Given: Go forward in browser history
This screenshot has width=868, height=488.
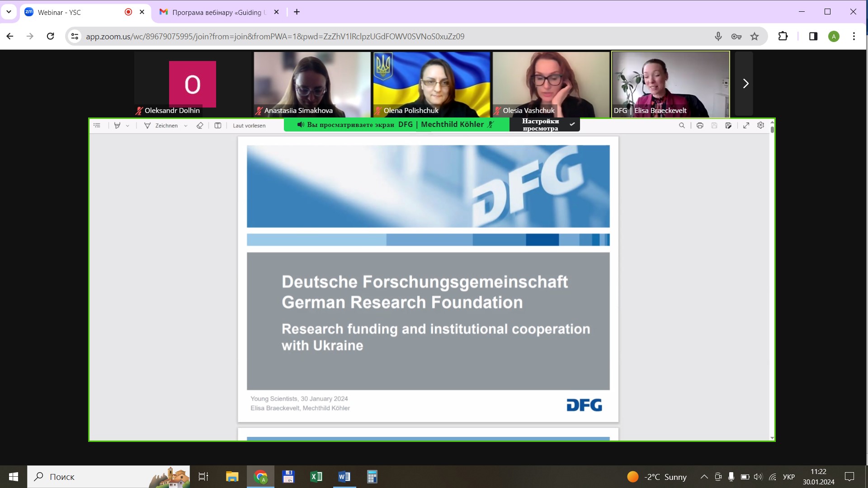Looking at the screenshot, I should (30, 36).
